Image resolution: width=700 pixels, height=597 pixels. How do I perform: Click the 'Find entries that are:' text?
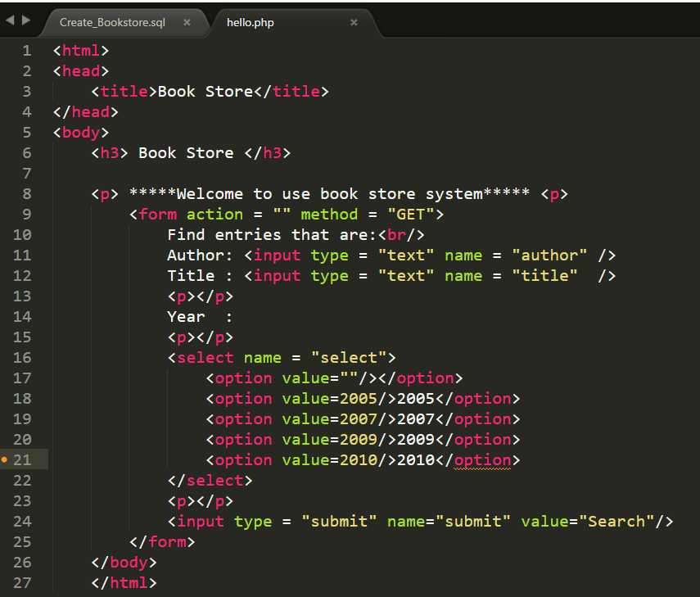(272, 235)
